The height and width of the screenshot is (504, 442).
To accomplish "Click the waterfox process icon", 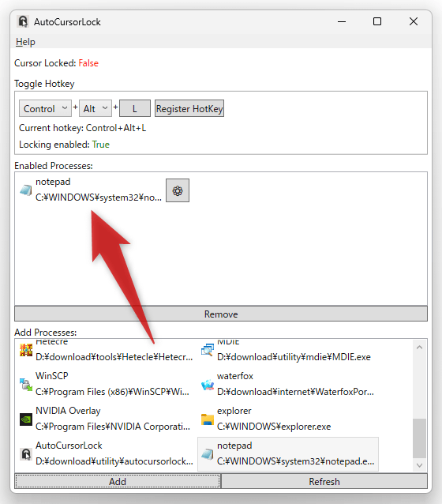I will click(x=208, y=385).
